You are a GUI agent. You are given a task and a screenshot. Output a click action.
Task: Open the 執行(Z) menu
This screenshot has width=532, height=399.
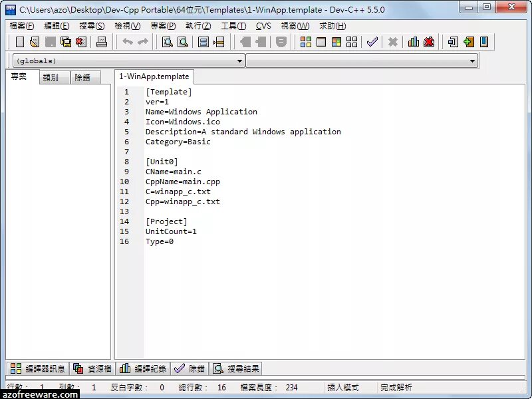[198, 26]
